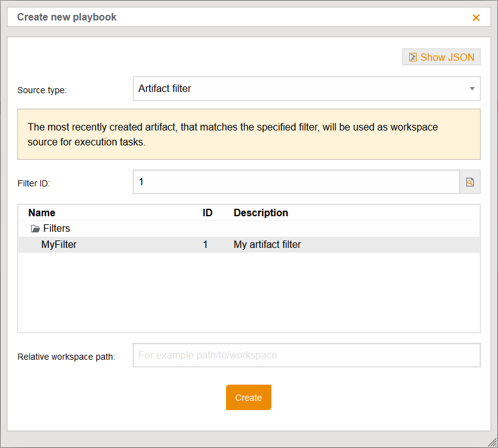Click the ID column header
This screenshot has height=448, width=498.
tap(207, 213)
